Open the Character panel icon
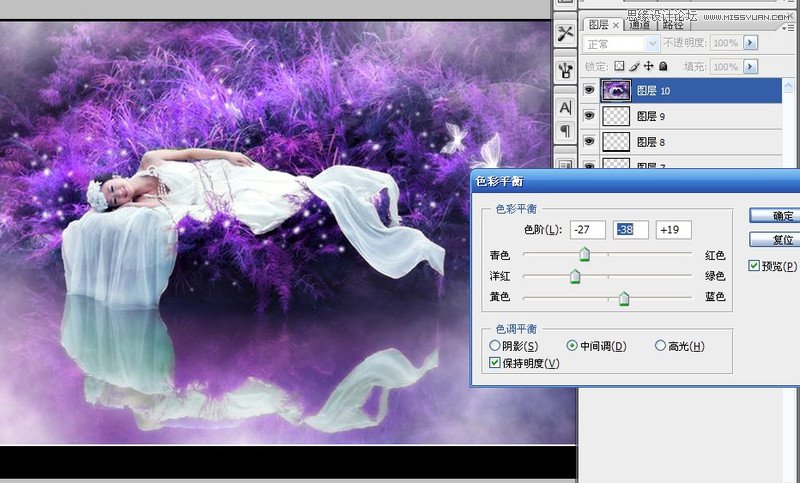The height and width of the screenshot is (483, 800). click(565, 108)
